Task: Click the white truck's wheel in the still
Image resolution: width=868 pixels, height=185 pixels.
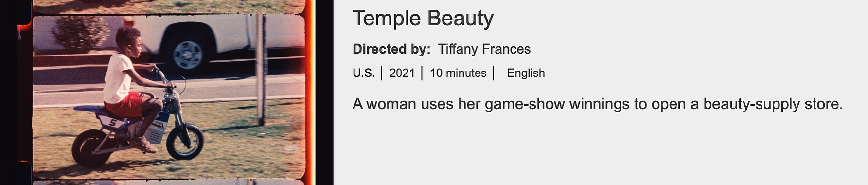Action: (187, 54)
